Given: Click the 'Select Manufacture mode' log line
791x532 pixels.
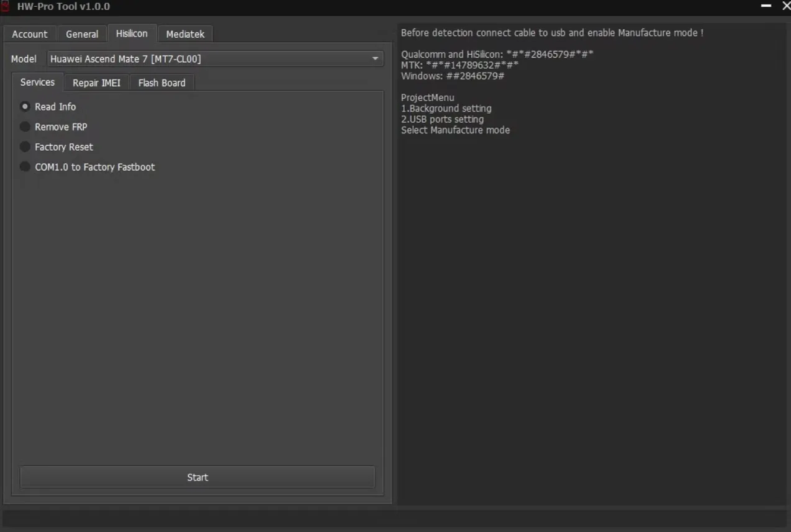Looking at the screenshot, I should 455,130.
